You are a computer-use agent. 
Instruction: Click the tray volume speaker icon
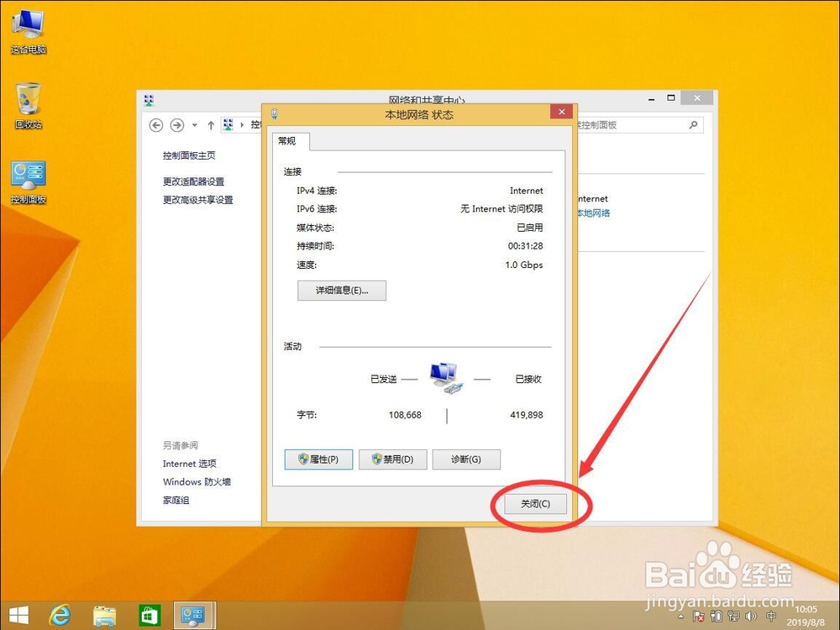(x=750, y=616)
